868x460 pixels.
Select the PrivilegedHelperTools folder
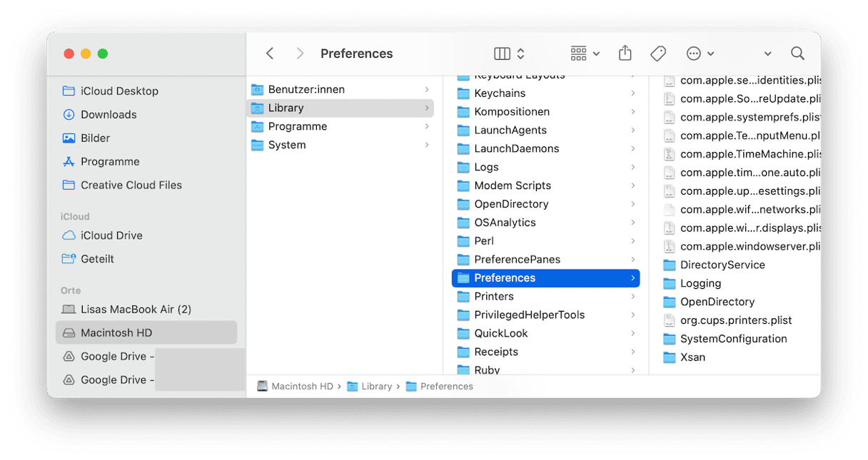pos(546,315)
